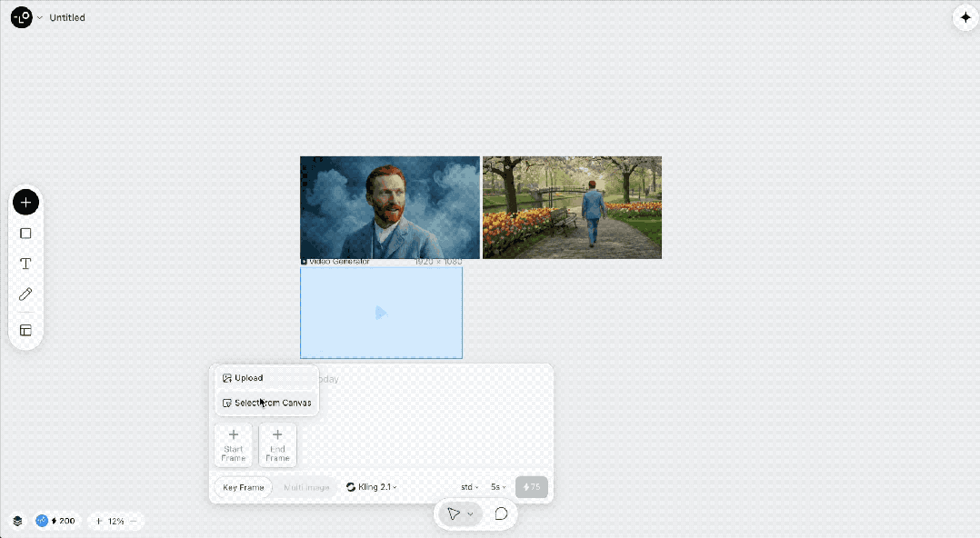Viewport: 980px width, 538px height.
Task: Select the man walking in park image
Action: pyautogui.click(x=572, y=207)
